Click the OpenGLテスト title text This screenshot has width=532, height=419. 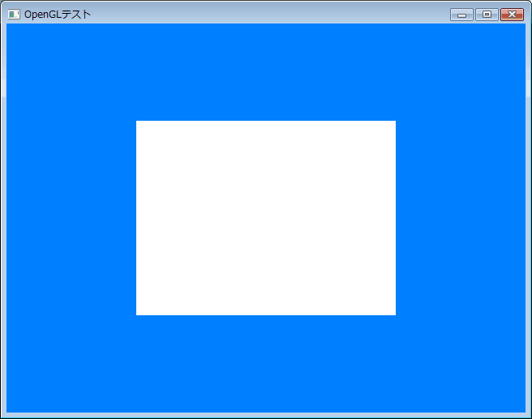[x=58, y=15]
